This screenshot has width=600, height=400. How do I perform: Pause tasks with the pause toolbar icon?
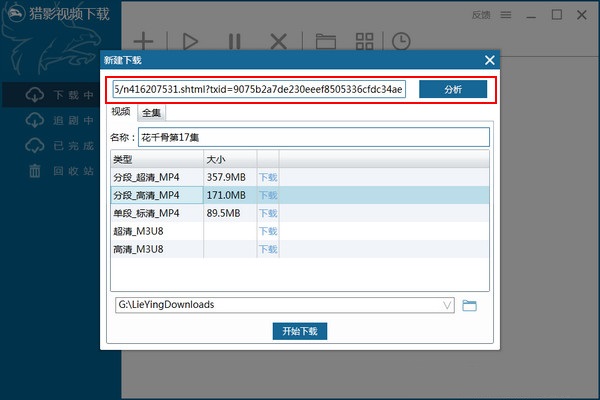235,41
